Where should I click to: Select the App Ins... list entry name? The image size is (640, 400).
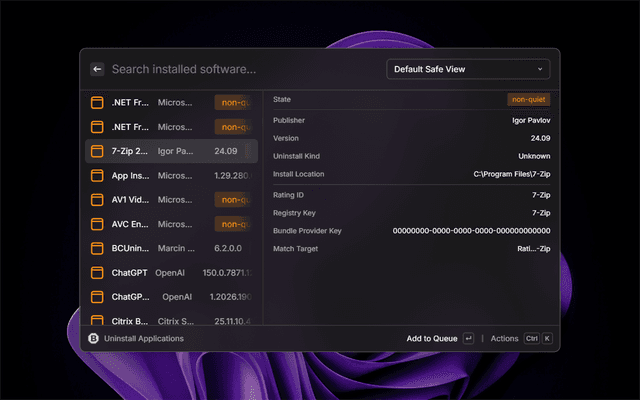pos(130,176)
